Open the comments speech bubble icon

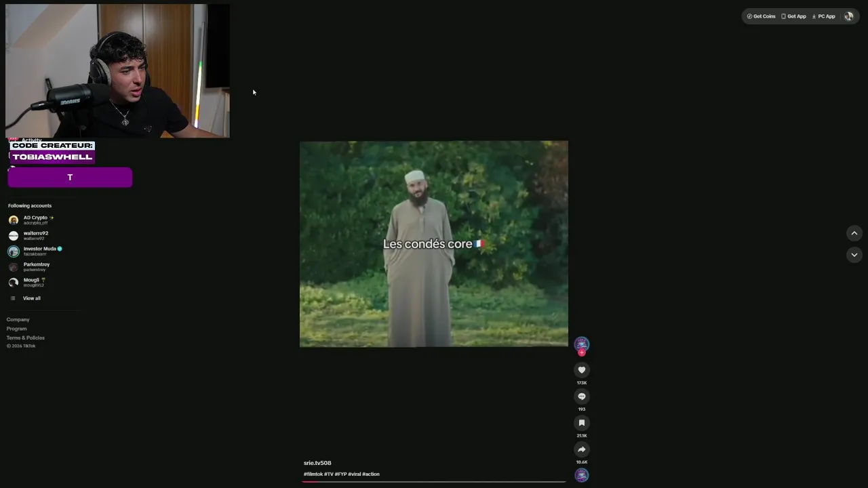click(581, 396)
